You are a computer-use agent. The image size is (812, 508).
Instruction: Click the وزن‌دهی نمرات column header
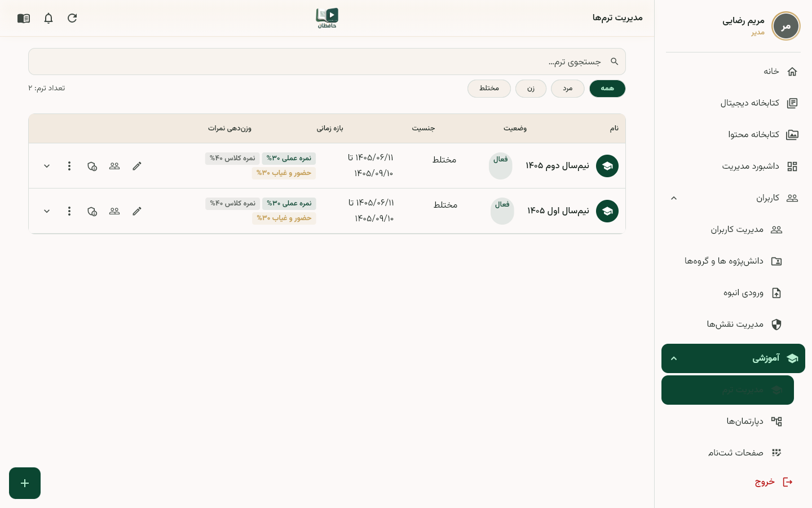pos(230,129)
